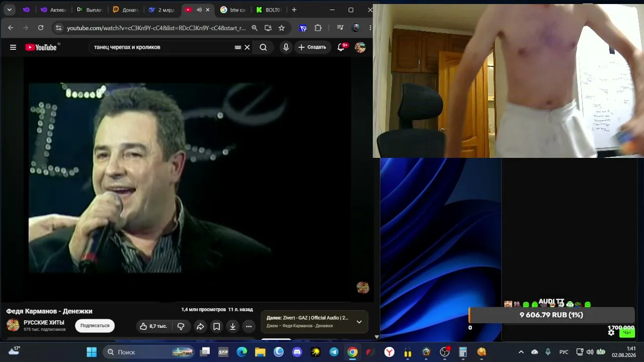Open stream widget settings gear
This screenshot has width=644, height=362.
pyautogui.click(x=611, y=333)
